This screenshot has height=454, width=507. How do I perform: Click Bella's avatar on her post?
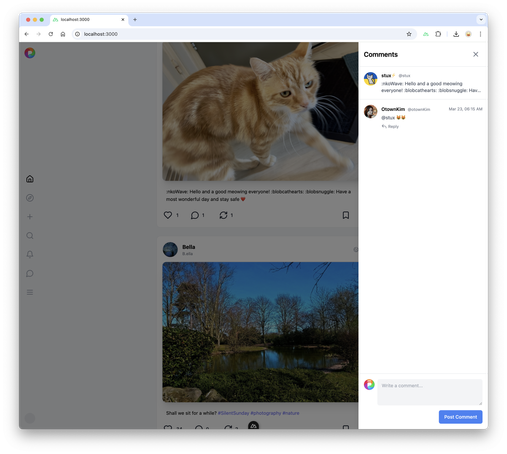coord(170,250)
